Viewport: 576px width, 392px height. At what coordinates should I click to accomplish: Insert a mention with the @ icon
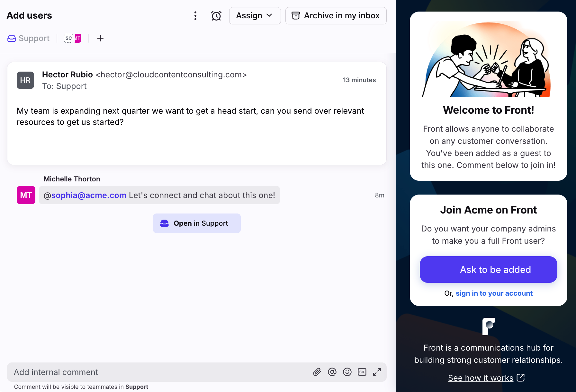pyautogui.click(x=332, y=372)
